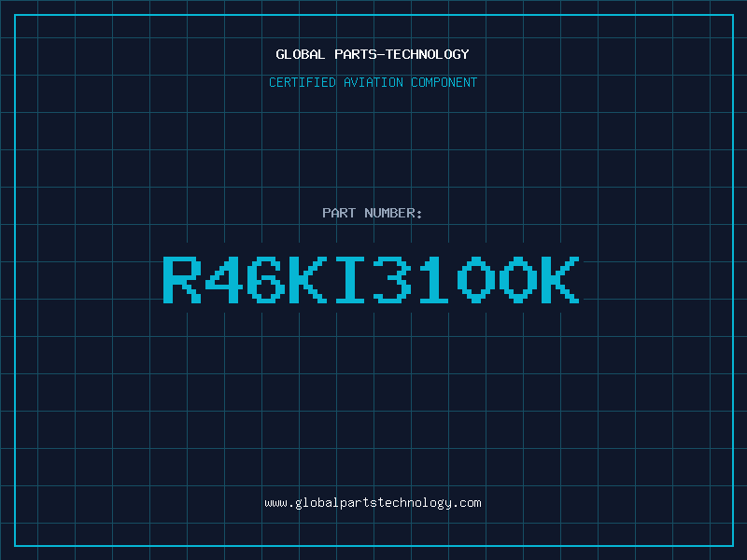The image size is (747, 560).
Task: Click the word AVIATION in subtitle
Action: [x=373, y=82]
